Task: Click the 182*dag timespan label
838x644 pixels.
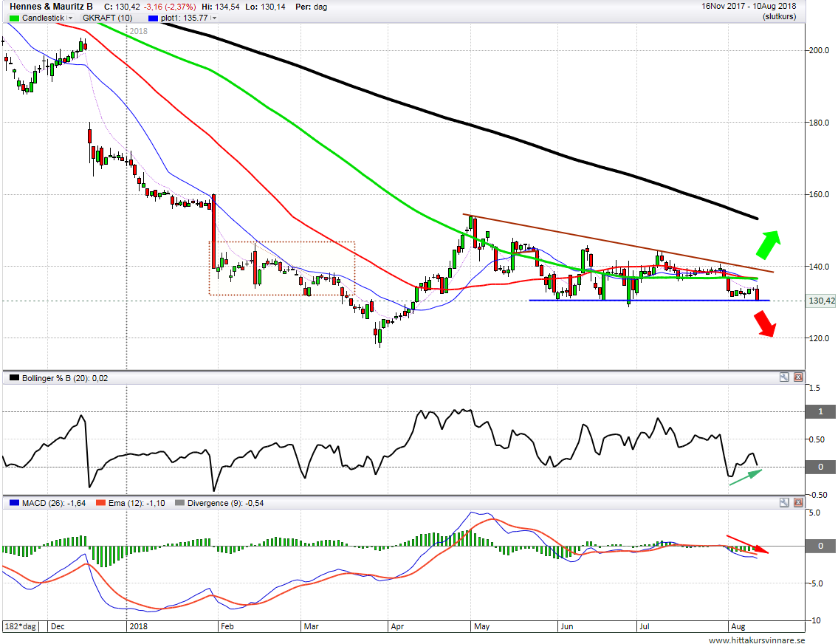Action: pyautogui.click(x=21, y=626)
